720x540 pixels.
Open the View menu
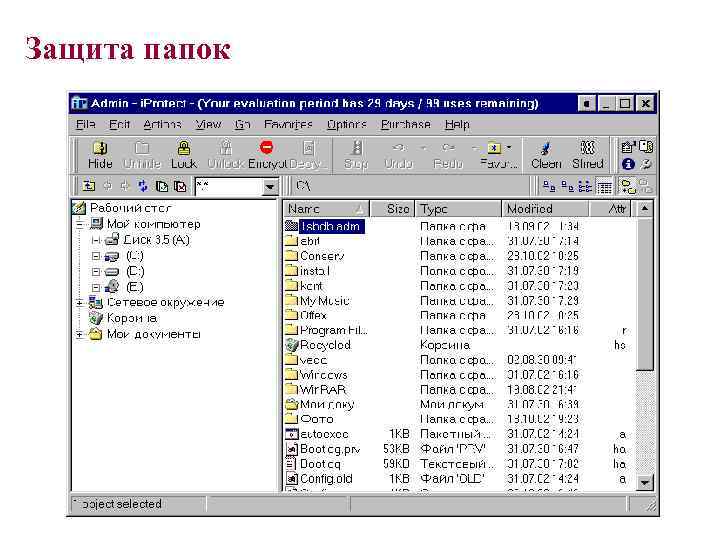point(208,124)
